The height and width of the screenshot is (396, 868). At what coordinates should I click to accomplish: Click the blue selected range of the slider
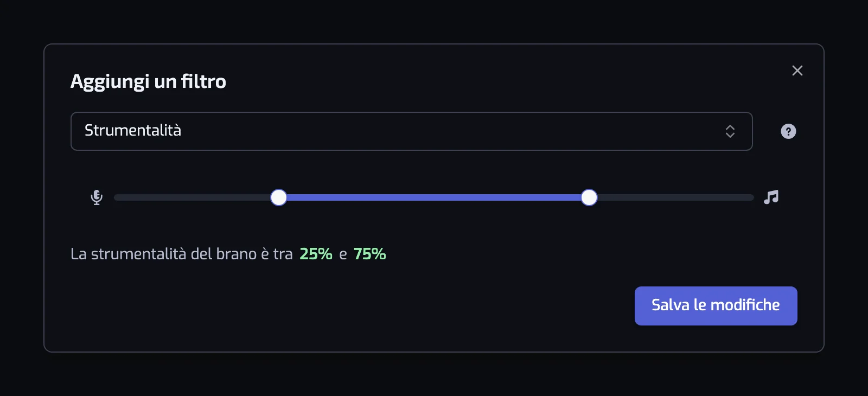coord(434,197)
